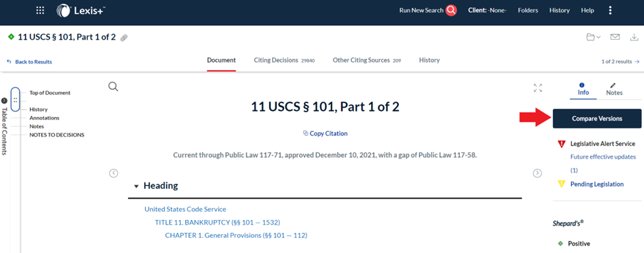
Task: Jump to Notes in table of contents
Action: tap(36, 127)
